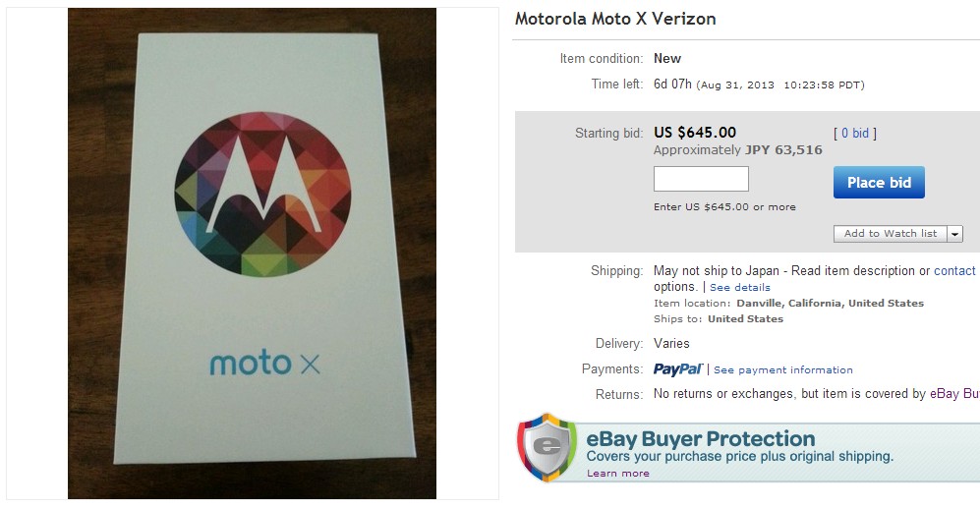Click the approximate JPY 63,516 price
980x508 pixels.
click(738, 150)
